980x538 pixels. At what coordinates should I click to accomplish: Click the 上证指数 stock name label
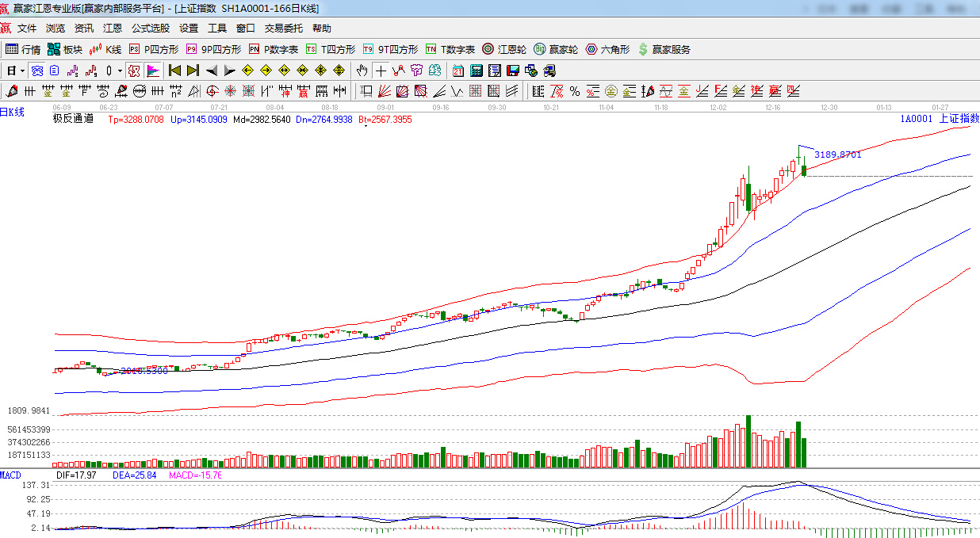(958, 119)
